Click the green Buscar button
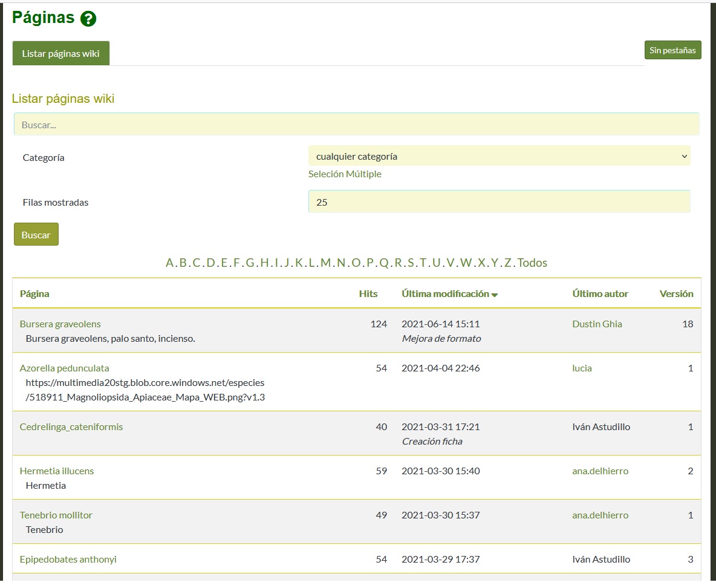Image resolution: width=716 pixels, height=588 pixels. [x=36, y=234]
